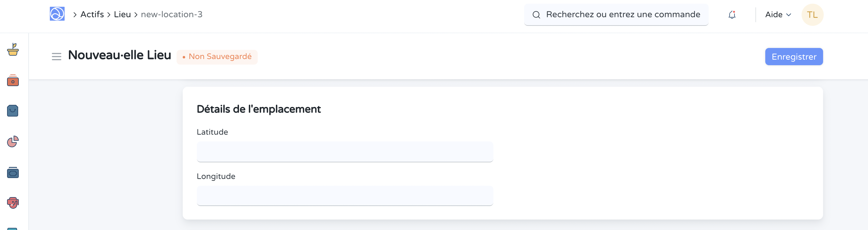Open the dark blue banknote sidebar module

click(13, 172)
